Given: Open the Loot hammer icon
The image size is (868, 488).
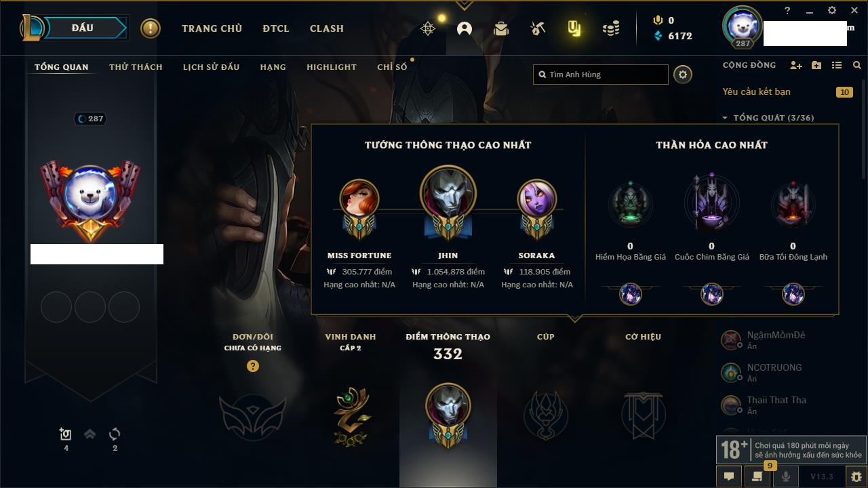Looking at the screenshot, I should point(538,28).
